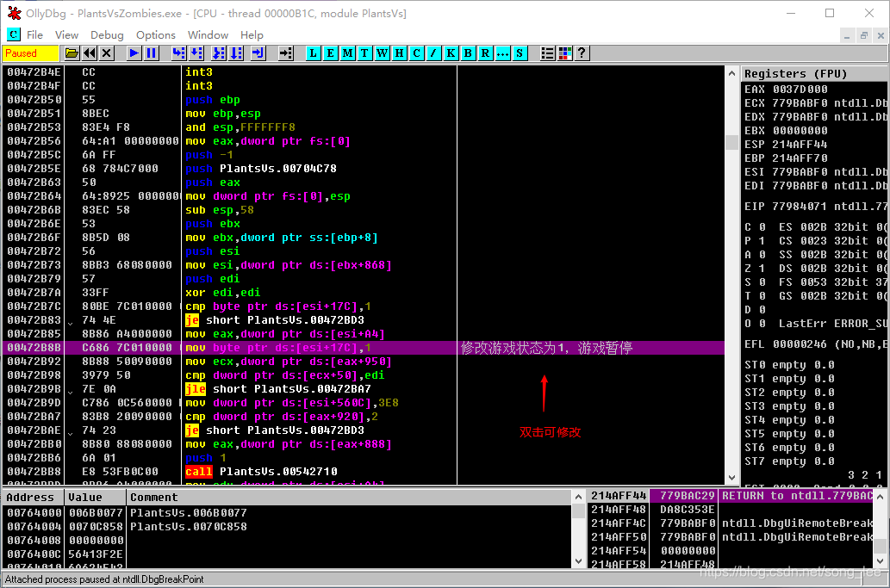Open Executable modules with E button
890x588 pixels.
pyautogui.click(x=330, y=53)
